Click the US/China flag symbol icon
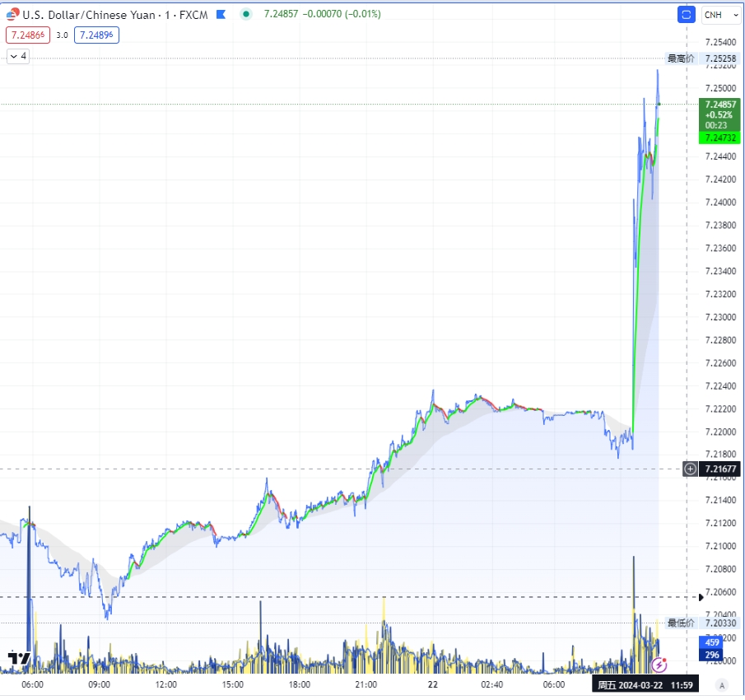The image size is (745, 700). coord(13,14)
